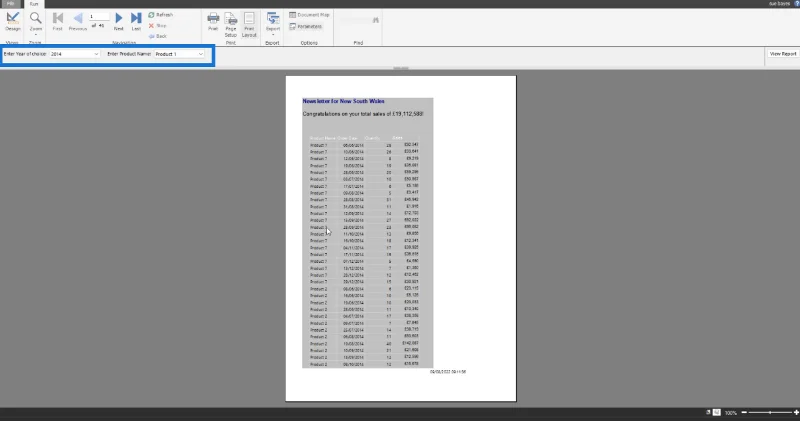The image size is (800, 421).
Task: Click the 'sue bayes' account name
Action: (x=780, y=4)
